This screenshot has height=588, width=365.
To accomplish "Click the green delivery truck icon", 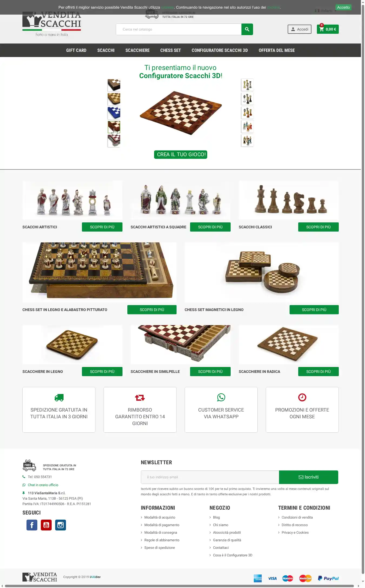I will click(59, 397).
